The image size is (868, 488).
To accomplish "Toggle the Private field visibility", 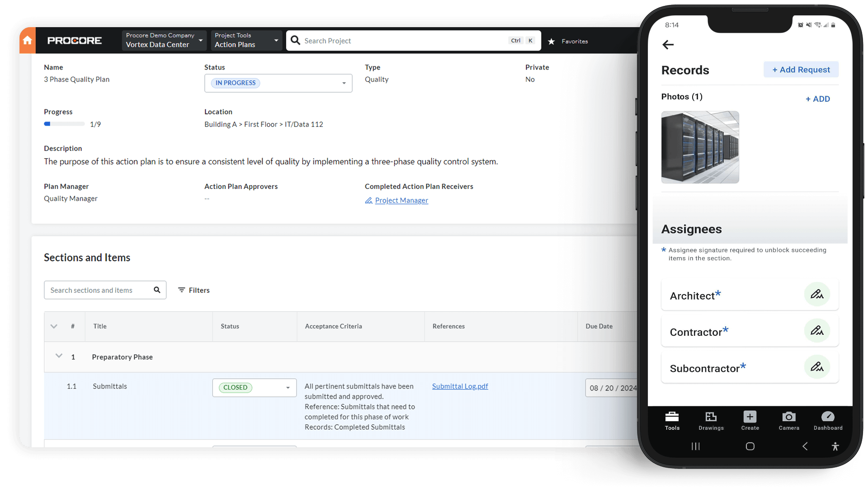I will pos(531,79).
